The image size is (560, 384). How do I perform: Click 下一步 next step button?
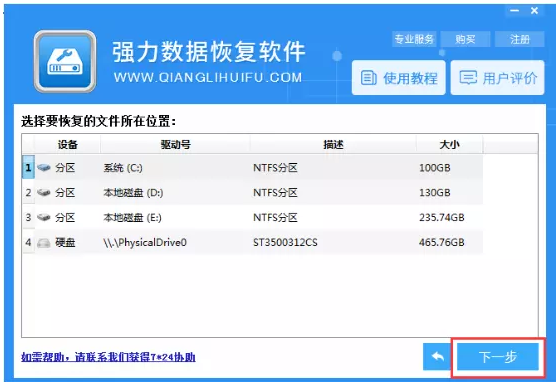pyautogui.click(x=498, y=356)
